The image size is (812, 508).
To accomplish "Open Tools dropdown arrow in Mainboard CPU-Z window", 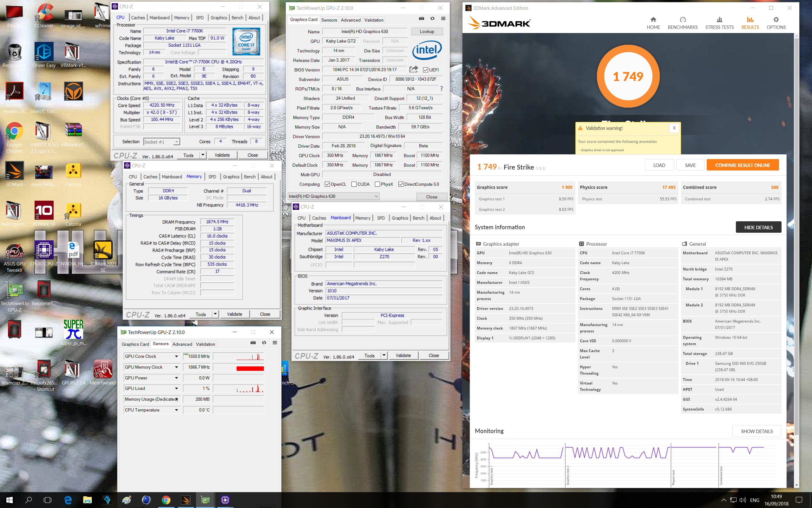I will [x=384, y=356].
